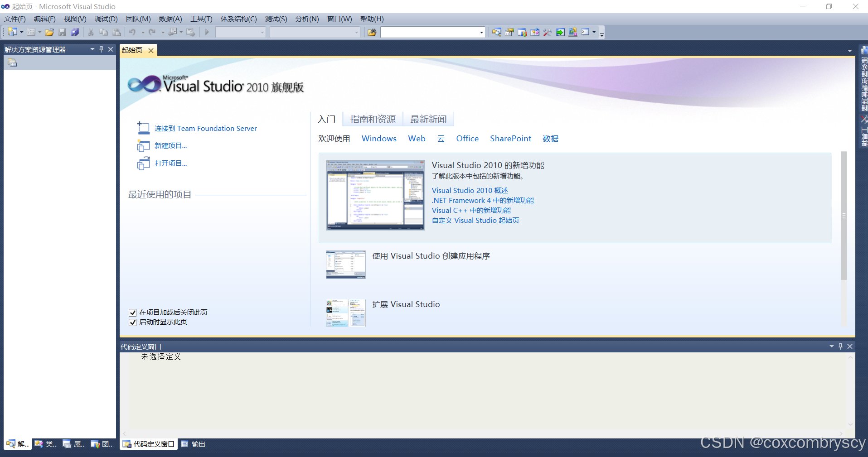The image size is (868, 457).
Task: Open the Windows category link
Action: click(x=379, y=139)
